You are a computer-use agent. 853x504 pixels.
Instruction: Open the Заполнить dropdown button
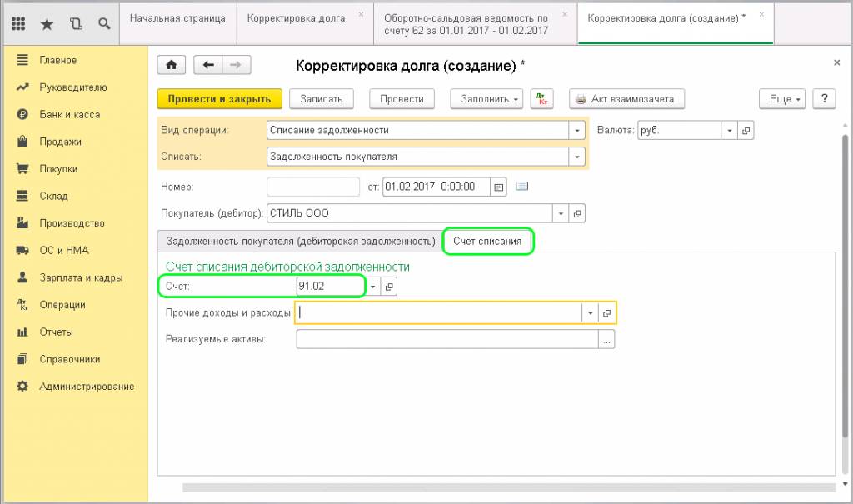click(486, 99)
